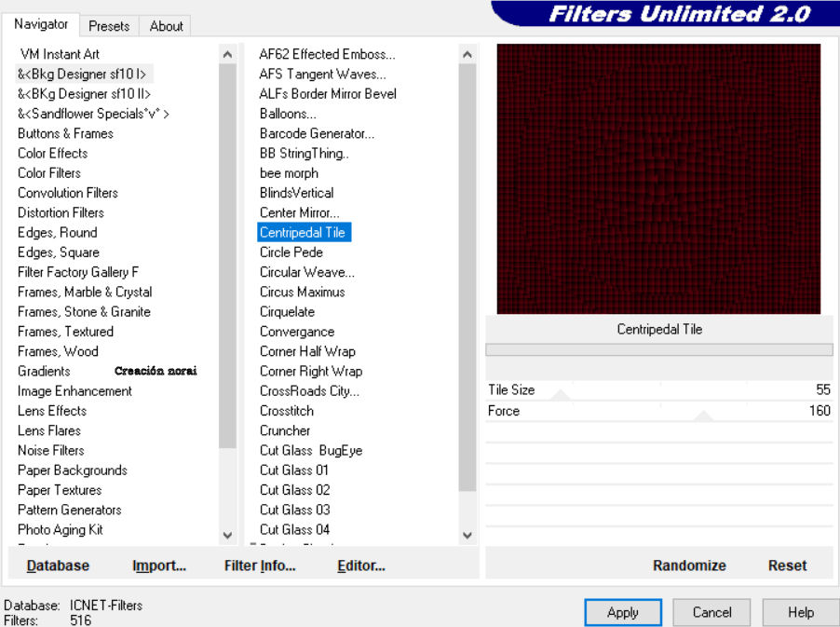Select Frames, Marble & Crystal category
The width and height of the screenshot is (840, 627).
pos(85,292)
